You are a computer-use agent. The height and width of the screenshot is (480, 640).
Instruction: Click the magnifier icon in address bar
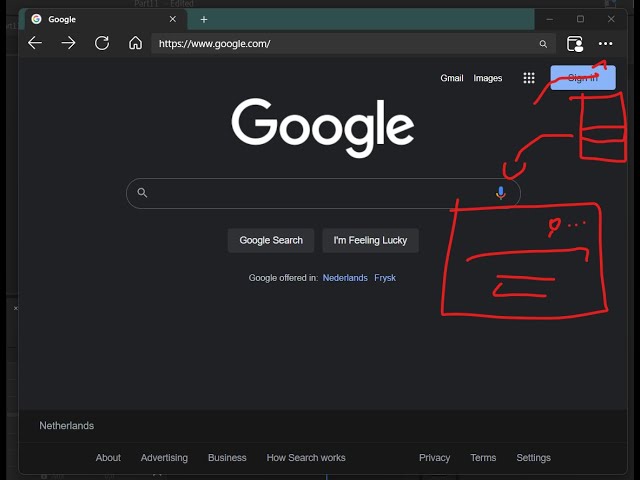click(543, 44)
